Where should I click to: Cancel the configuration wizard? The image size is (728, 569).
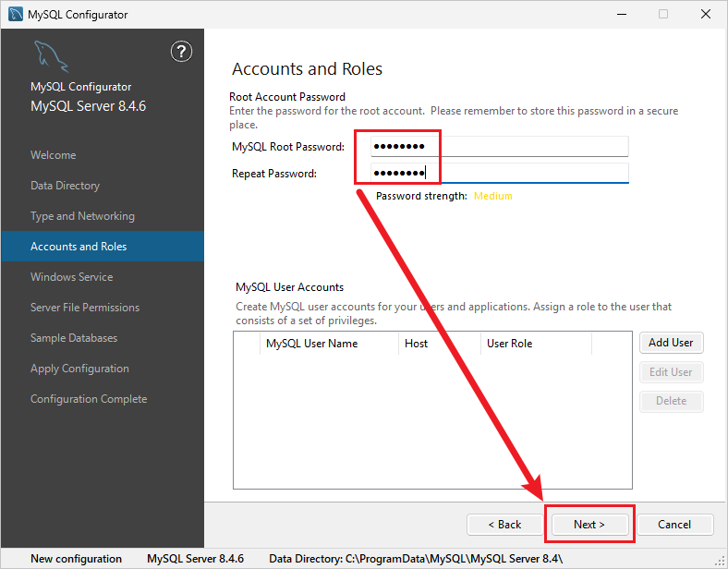674,525
